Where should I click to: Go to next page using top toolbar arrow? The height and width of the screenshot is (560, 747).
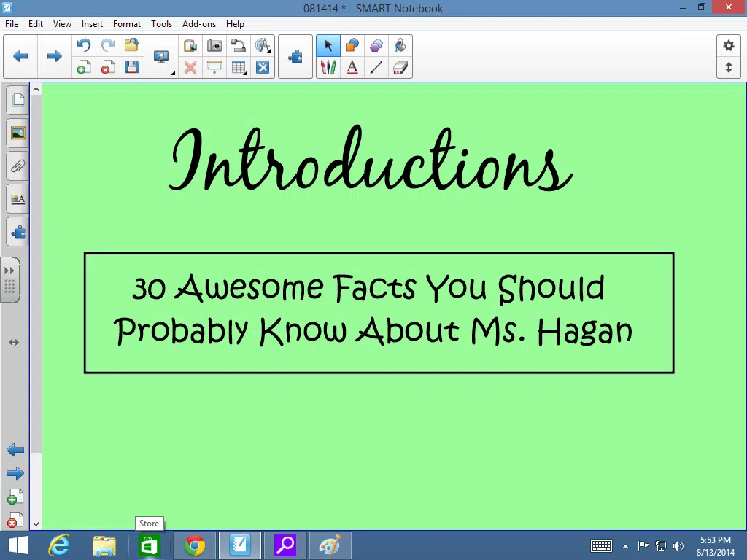(54, 56)
